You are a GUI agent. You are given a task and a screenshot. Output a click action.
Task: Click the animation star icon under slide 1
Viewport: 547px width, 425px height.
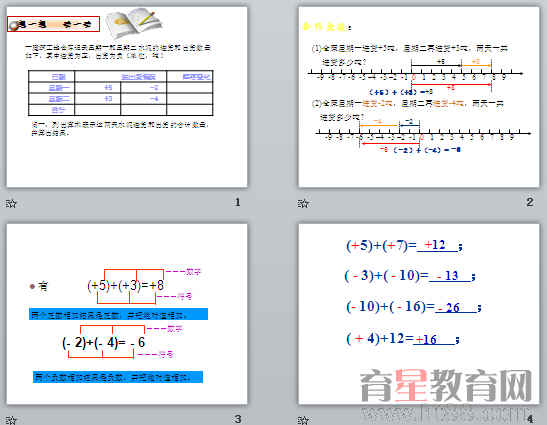click(11, 203)
